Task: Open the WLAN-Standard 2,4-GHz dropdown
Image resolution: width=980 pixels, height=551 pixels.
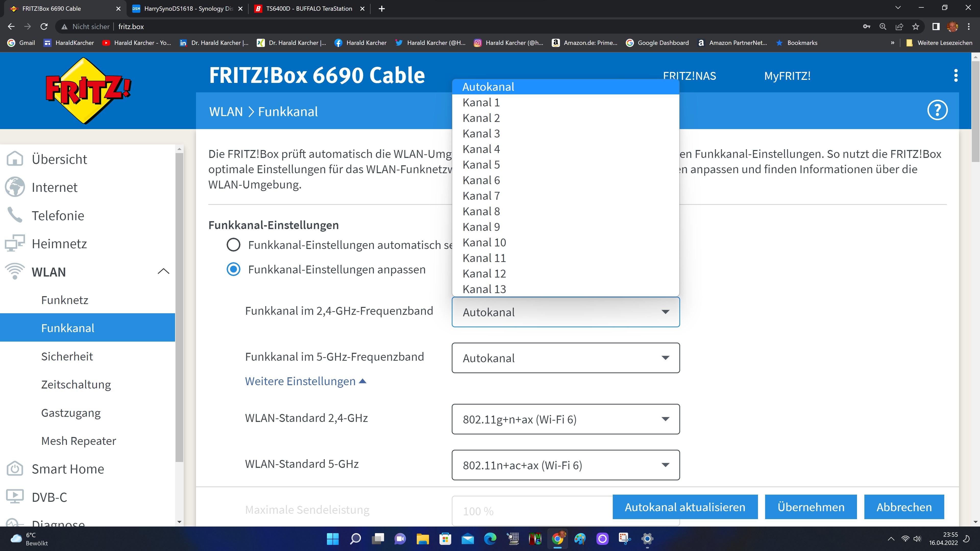Action: [565, 419]
